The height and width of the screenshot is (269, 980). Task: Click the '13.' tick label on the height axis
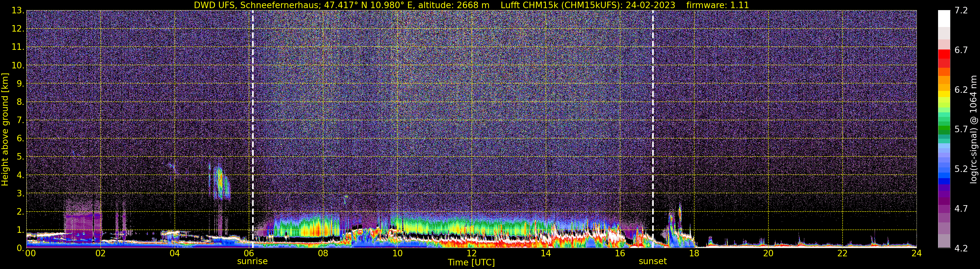pyautogui.click(x=18, y=11)
